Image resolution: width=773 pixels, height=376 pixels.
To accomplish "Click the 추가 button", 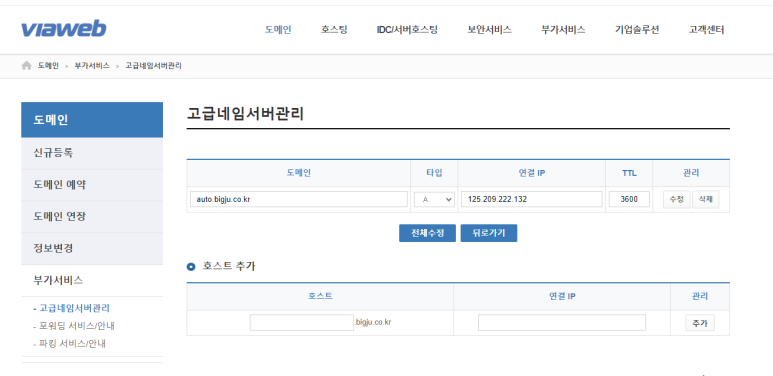I will coord(700,323).
